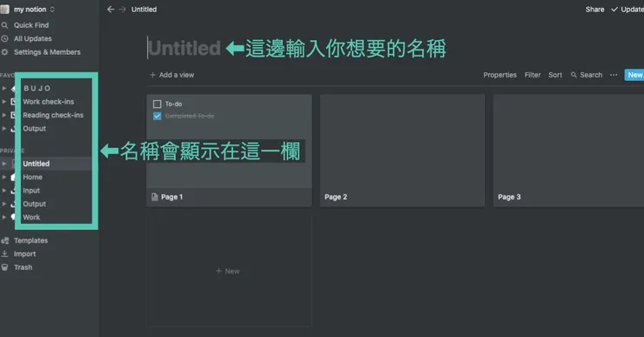Click the Page 1 document icon
This screenshot has width=644, height=337.
pyautogui.click(x=154, y=197)
